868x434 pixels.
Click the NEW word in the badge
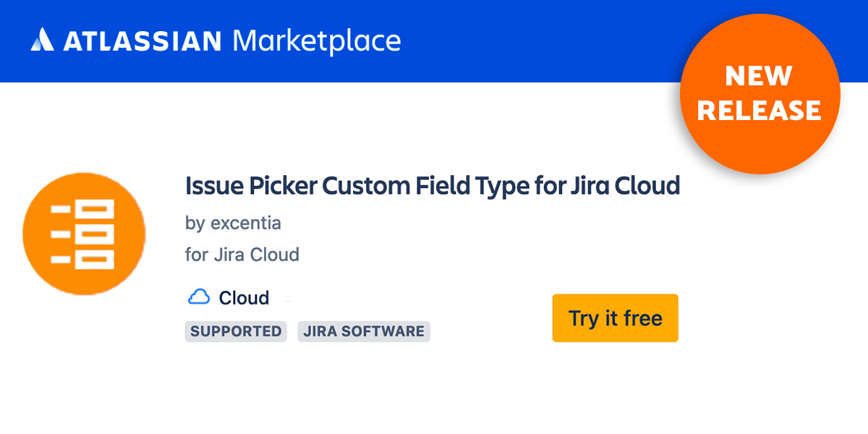759,77
